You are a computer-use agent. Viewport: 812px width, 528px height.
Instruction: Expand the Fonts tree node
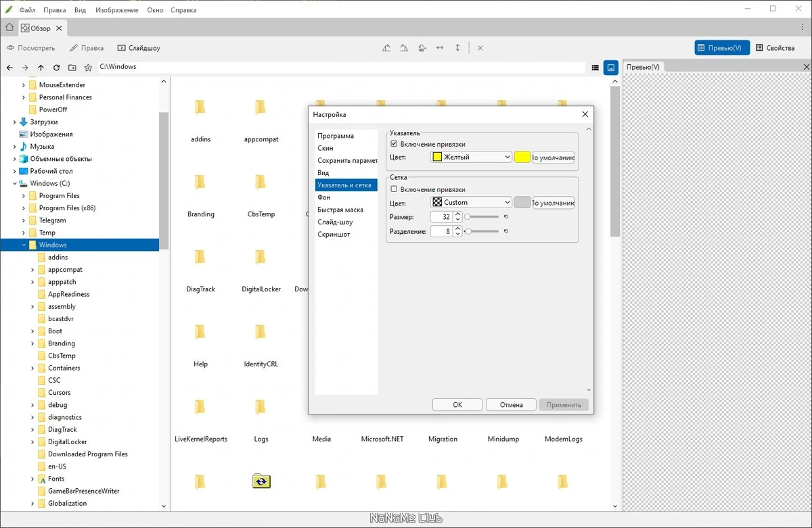[32, 479]
